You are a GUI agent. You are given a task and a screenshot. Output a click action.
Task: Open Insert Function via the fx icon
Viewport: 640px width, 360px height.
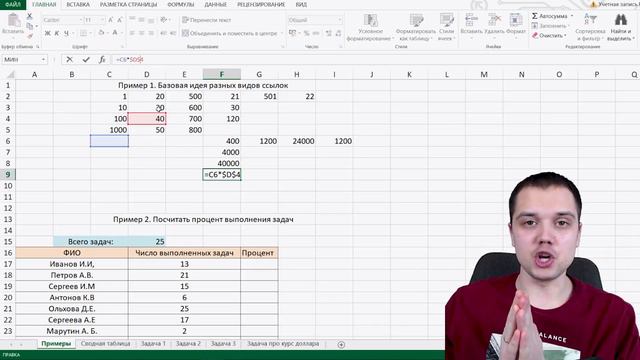click(x=102, y=60)
